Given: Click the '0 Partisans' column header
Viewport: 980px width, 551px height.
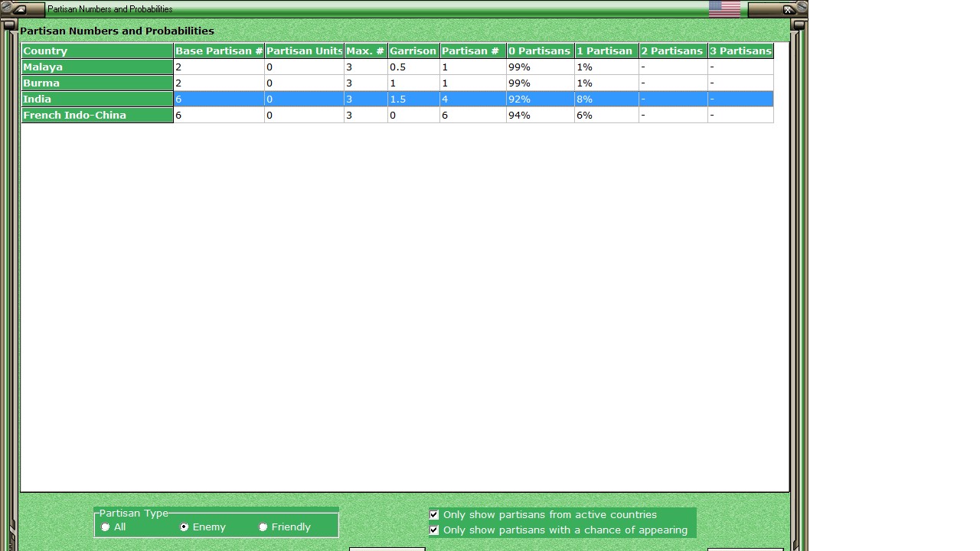Looking at the screenshot, I should point(540,51).
